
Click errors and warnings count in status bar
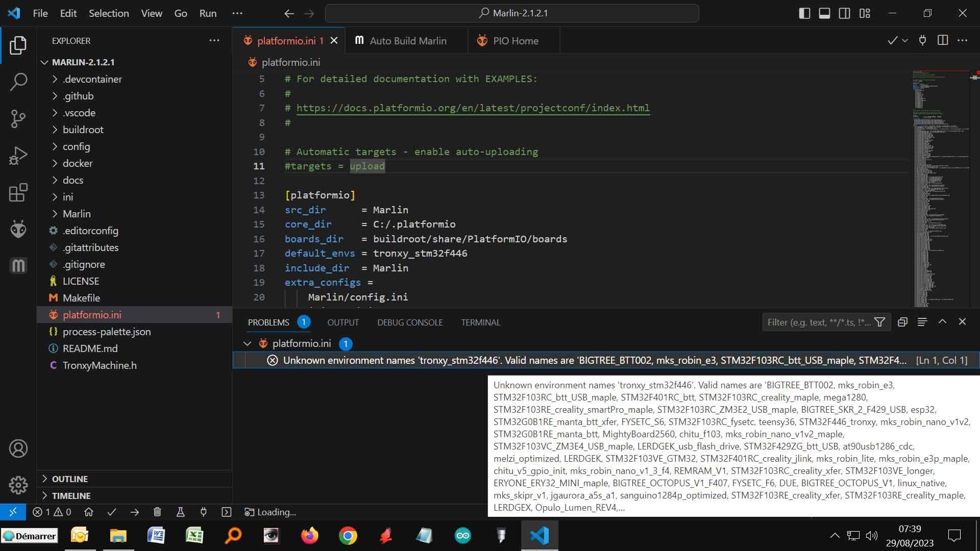tap(52, 512)
